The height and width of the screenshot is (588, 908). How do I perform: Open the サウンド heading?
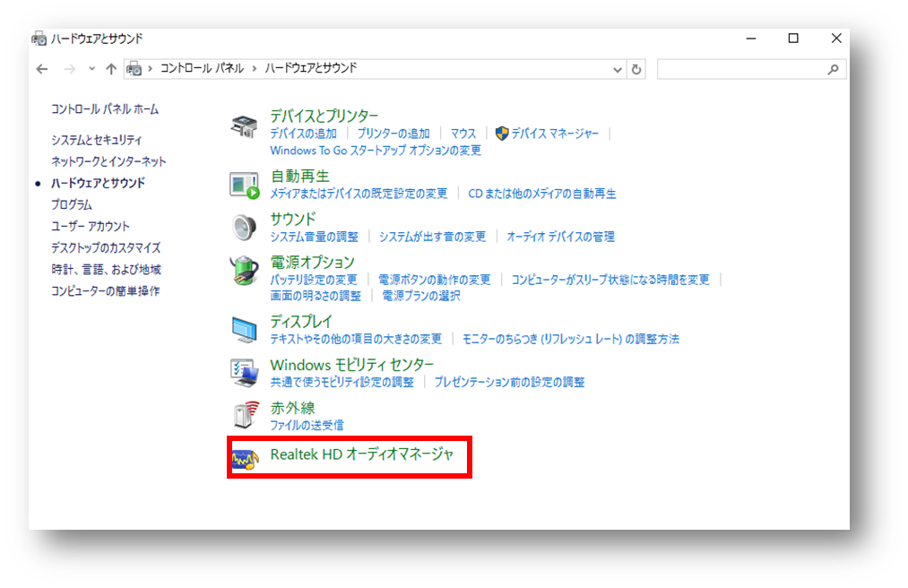(293, 219)
